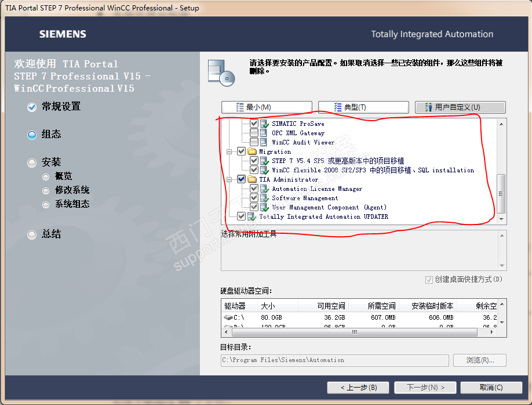Click the Totally Integrated Automation UPDATER icon
Screen dimensions: 532x405
coord(252,216)
